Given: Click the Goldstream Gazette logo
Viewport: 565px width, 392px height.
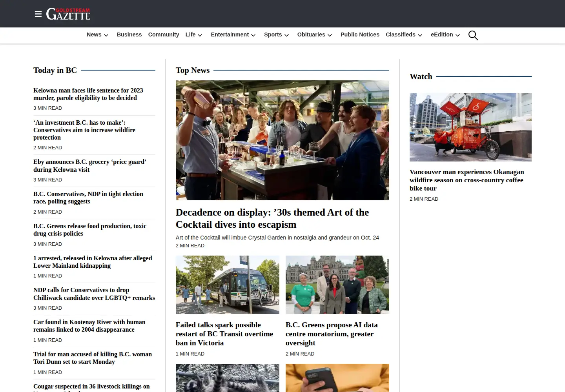Looking at the screenshot, I should tap(68, 14).
